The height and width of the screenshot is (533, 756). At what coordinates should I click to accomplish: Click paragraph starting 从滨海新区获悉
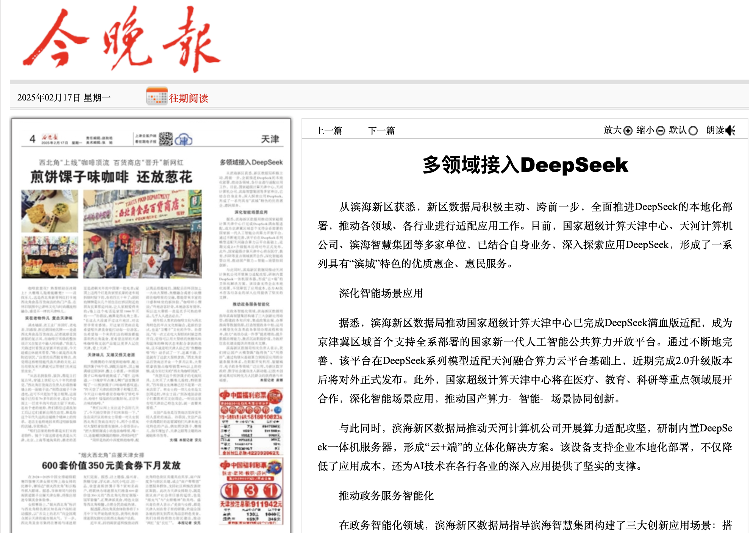[x=525, y=235]
